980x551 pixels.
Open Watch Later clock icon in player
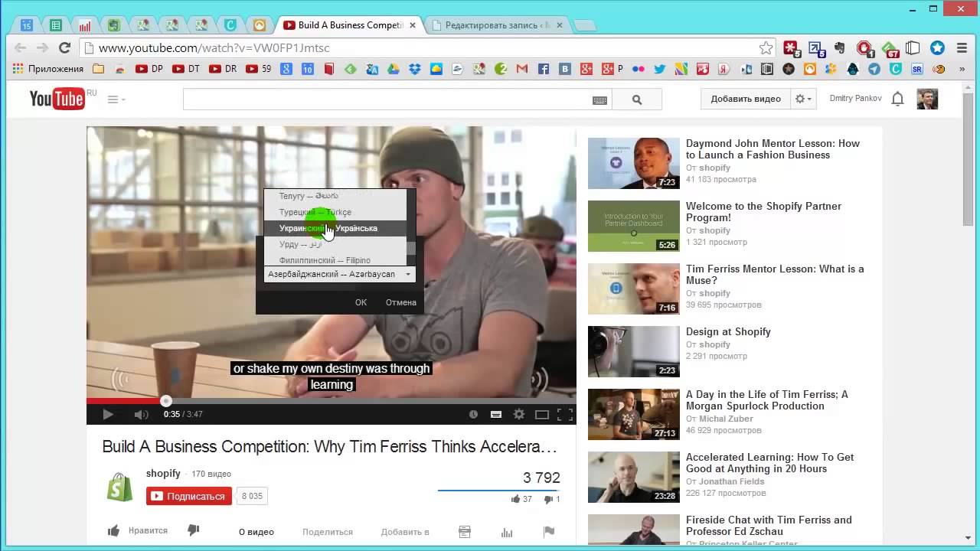click(x=473, y=414)
